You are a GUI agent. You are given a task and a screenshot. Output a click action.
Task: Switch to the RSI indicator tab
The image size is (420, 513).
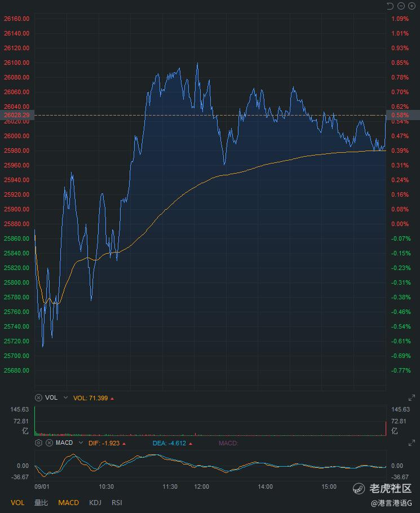117,502
